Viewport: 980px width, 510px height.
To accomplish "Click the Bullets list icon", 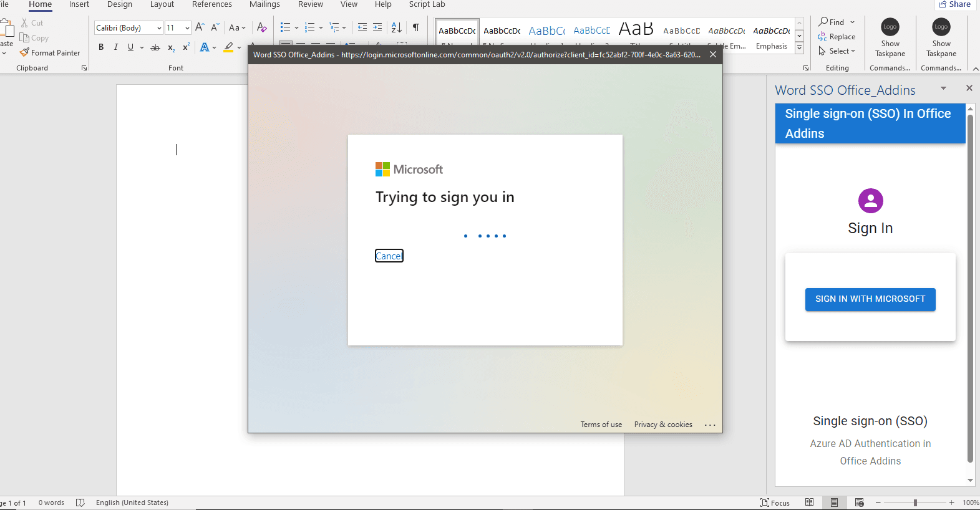I will [285, 27].
